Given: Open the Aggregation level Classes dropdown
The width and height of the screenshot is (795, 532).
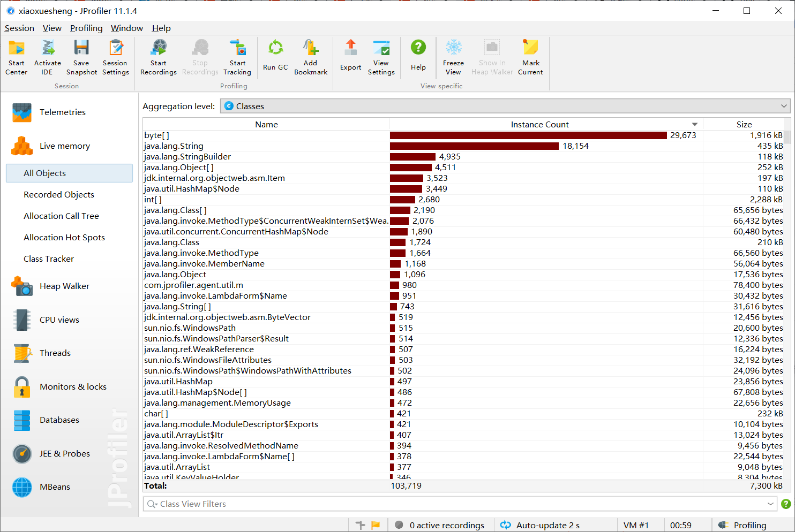Looking at the screenshot, I should (505, 106).
